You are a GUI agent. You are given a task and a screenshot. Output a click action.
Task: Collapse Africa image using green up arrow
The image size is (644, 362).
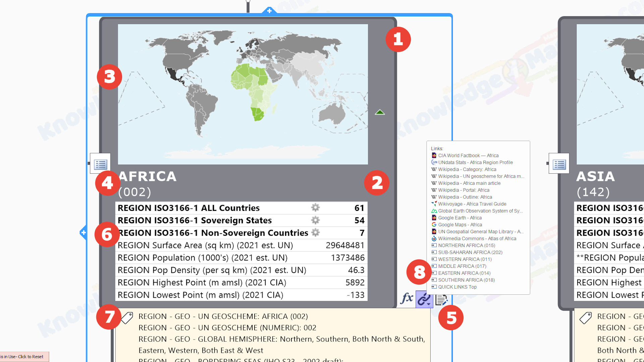click(380, 112)
